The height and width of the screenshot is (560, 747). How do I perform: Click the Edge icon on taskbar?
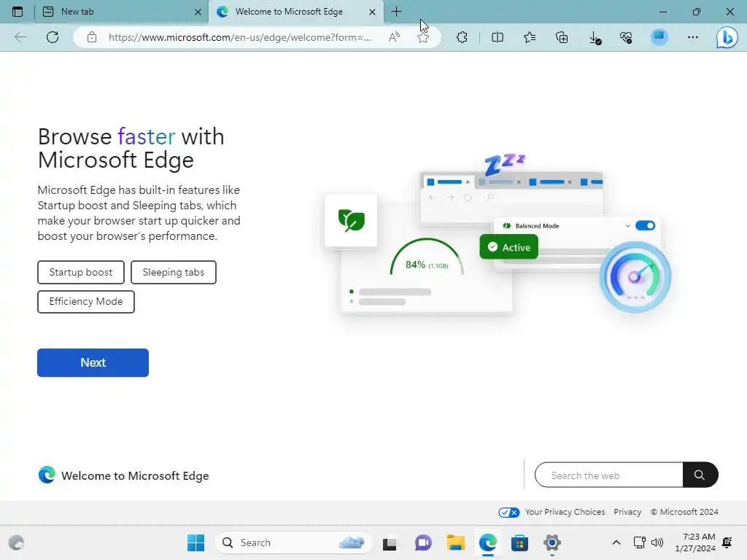pos(488,542)
